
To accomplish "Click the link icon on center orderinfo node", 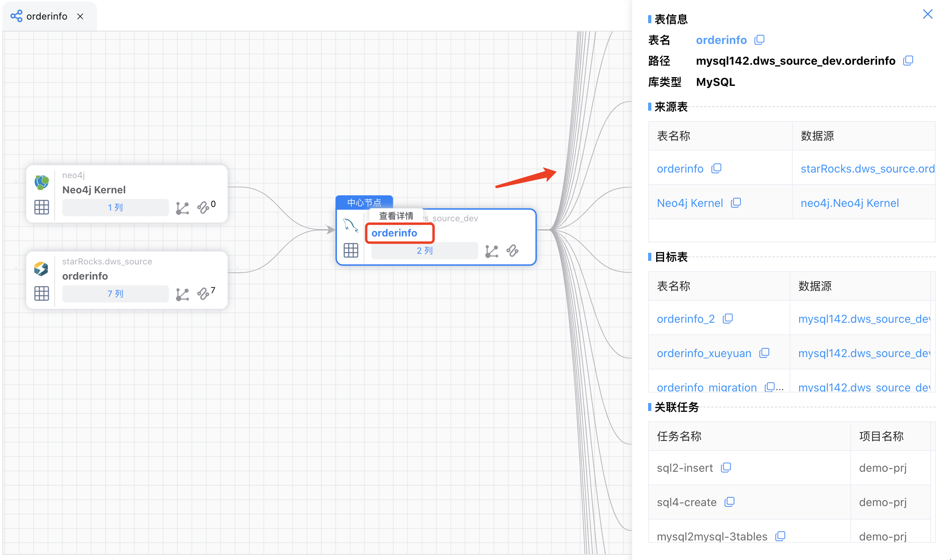I will click(x=513, y=251).
